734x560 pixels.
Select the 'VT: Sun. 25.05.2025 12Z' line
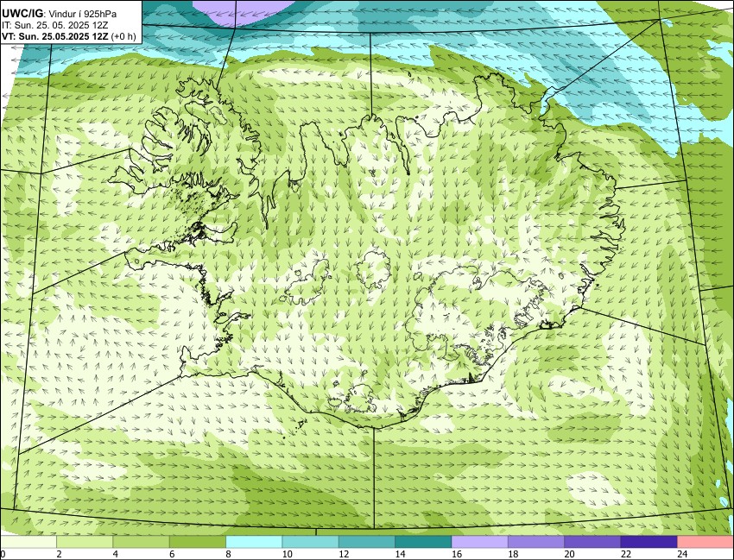tap(55, 36)
